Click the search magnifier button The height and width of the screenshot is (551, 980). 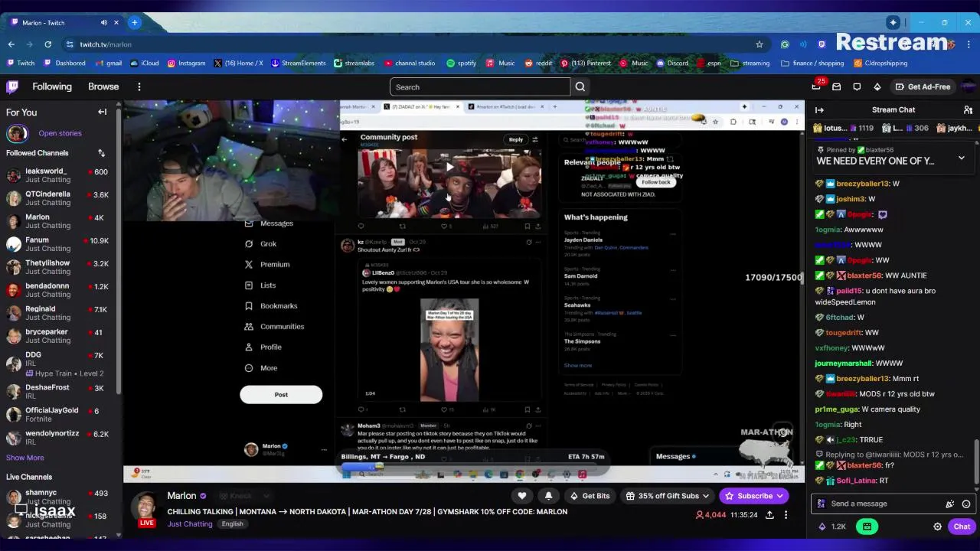pyautogui.click(x=580, y=86)
